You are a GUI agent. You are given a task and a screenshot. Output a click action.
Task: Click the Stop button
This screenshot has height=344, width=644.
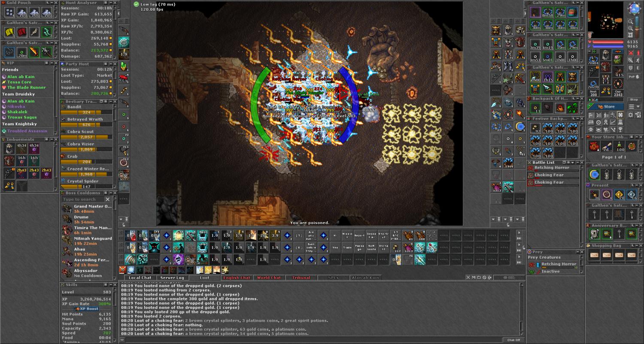coord(634,100)
